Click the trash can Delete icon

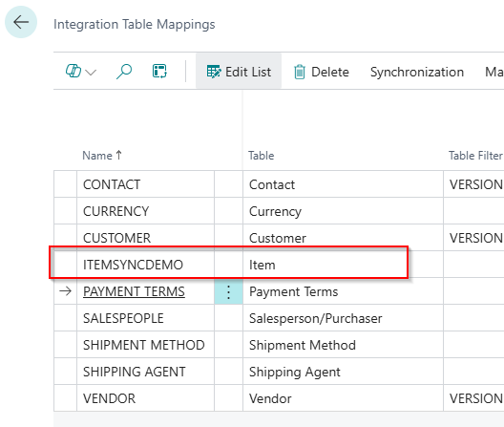(x=300, y=72)
